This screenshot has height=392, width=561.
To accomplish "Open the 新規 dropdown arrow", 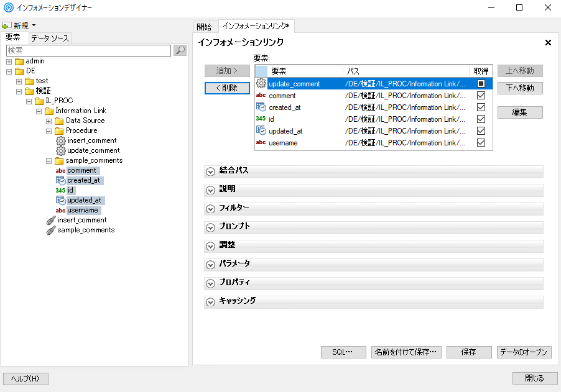I will (34, 25).
